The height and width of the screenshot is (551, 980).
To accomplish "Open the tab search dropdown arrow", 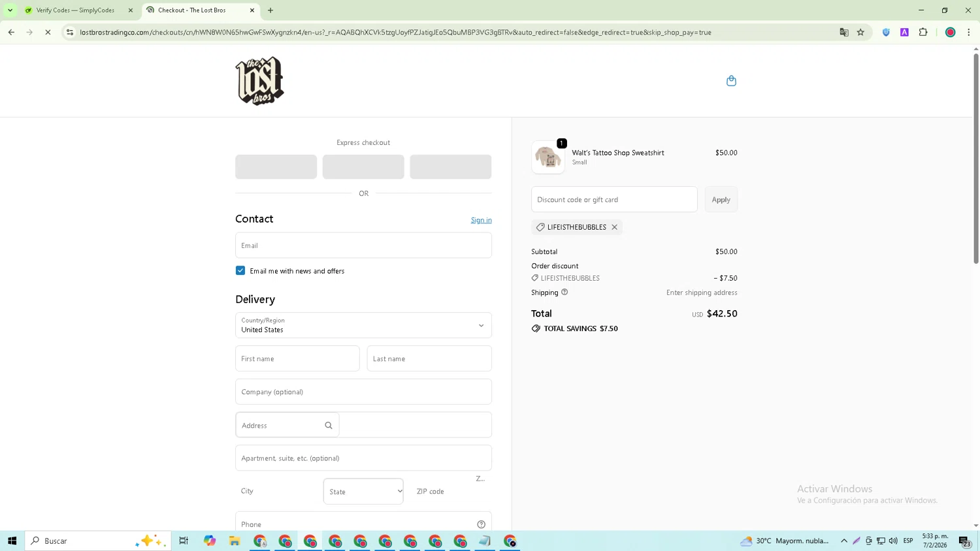I will click(10, 10).
